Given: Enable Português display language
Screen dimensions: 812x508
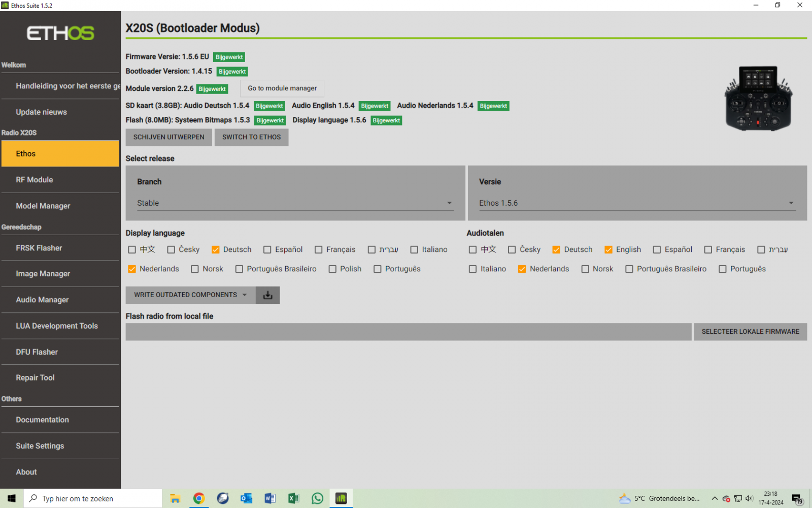Looking at the screenshot, I should [x=378, y=269].
